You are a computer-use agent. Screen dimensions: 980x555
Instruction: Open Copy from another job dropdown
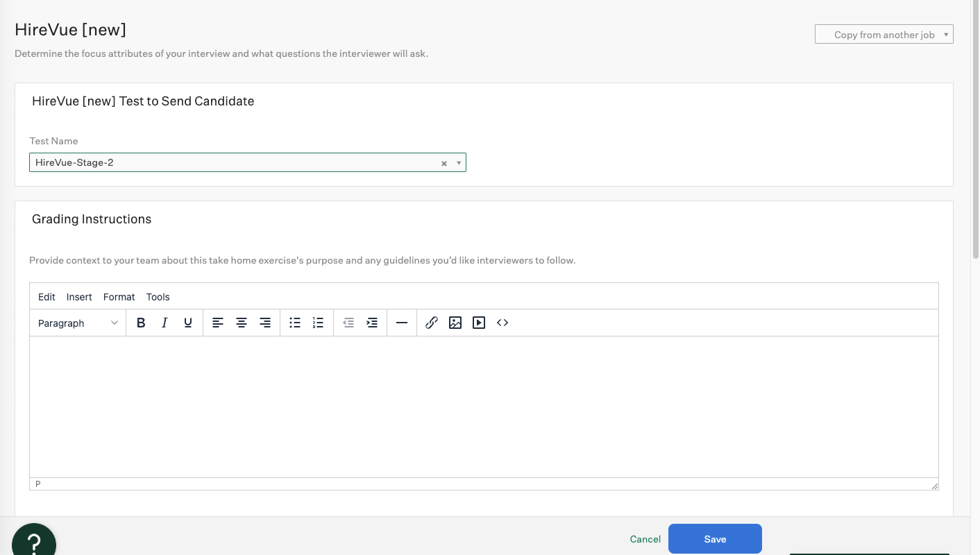(x=884, y=35)
